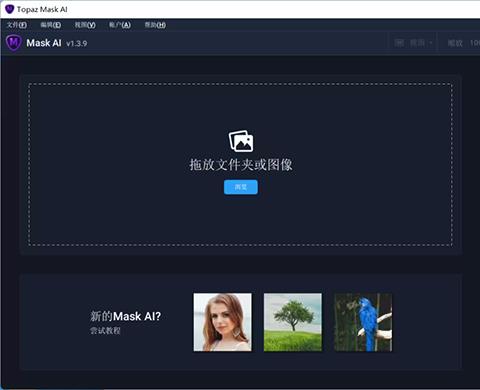Open the woman portrait tutorial thumbnail

click(x=223, y=322)
